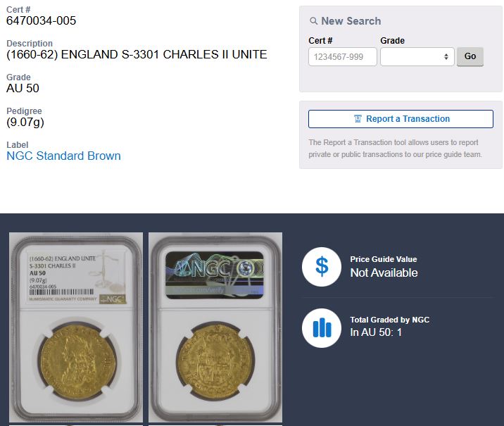
Task: Open the obverse slab photo thumbnail
Action: (76, 327)
